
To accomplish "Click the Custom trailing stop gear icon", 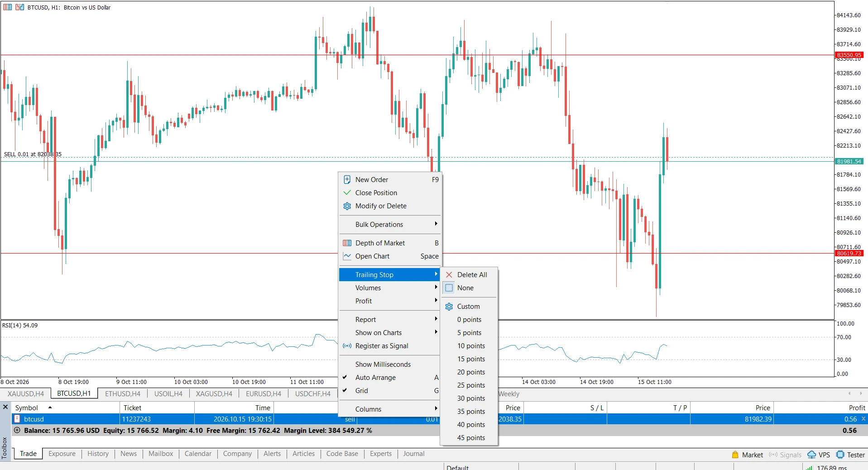I will (449, 306).
